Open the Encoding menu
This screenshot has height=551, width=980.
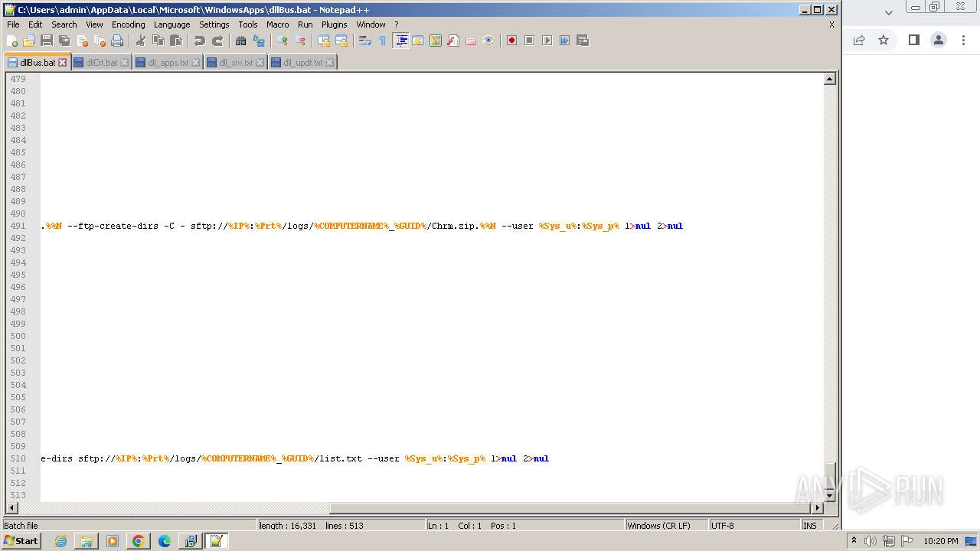128,24
